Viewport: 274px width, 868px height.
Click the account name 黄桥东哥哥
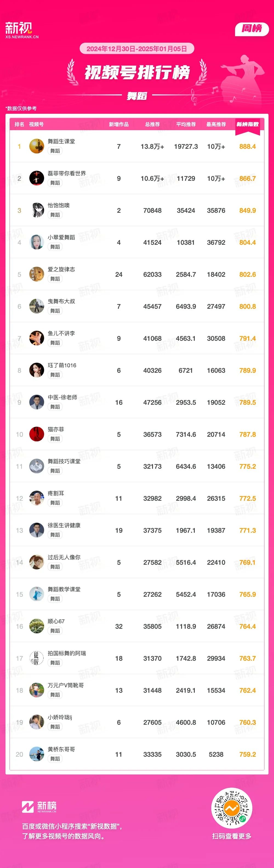pyautogui.click(x=61, y=749)
